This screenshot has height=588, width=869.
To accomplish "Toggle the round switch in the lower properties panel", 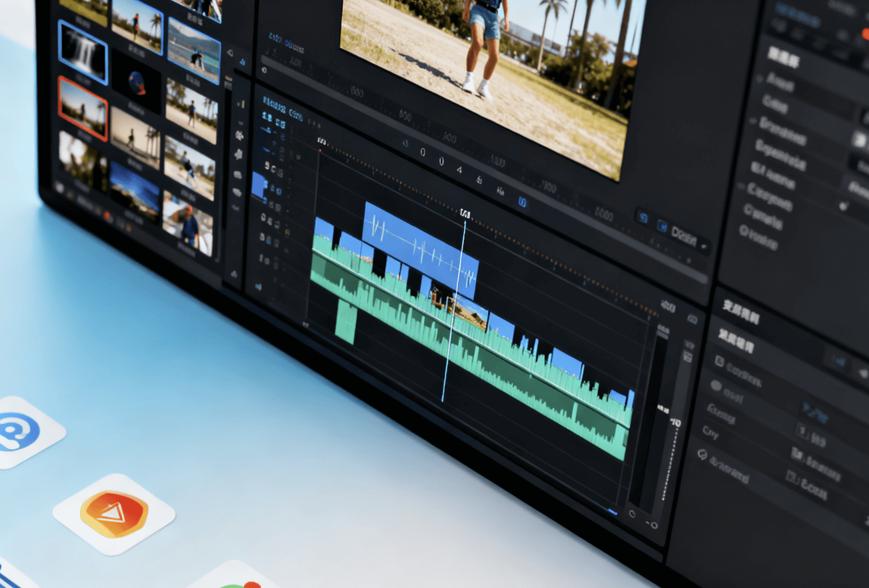I will [716, 386].
